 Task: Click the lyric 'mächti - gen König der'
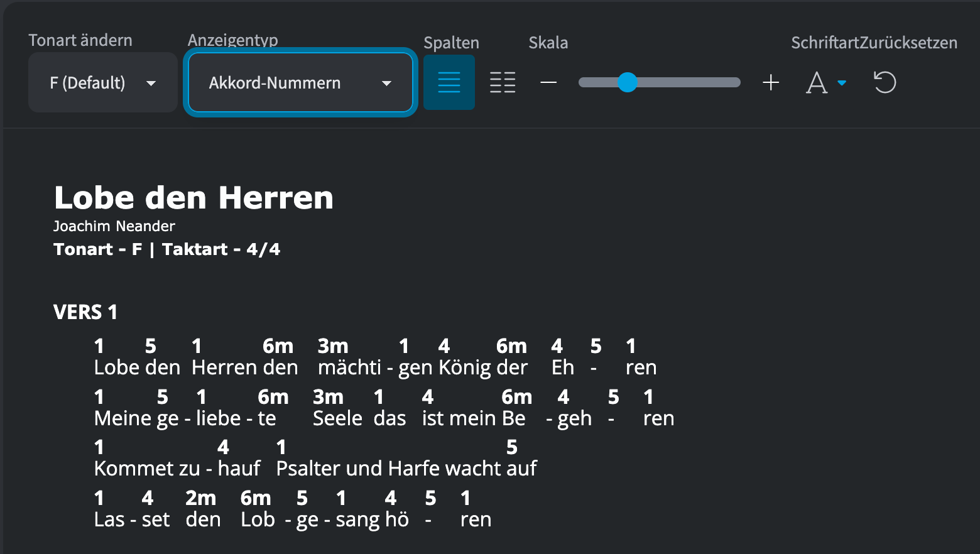click(423, 367)
